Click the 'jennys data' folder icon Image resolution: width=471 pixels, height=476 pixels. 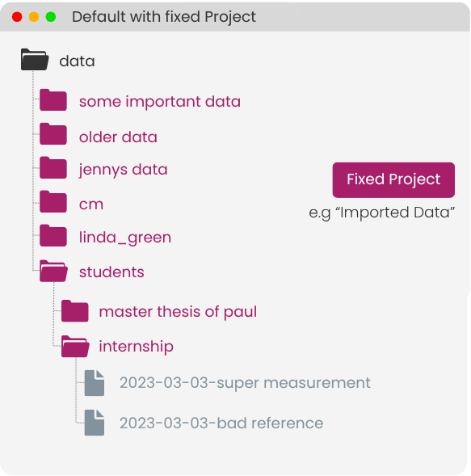coord(53,167)
